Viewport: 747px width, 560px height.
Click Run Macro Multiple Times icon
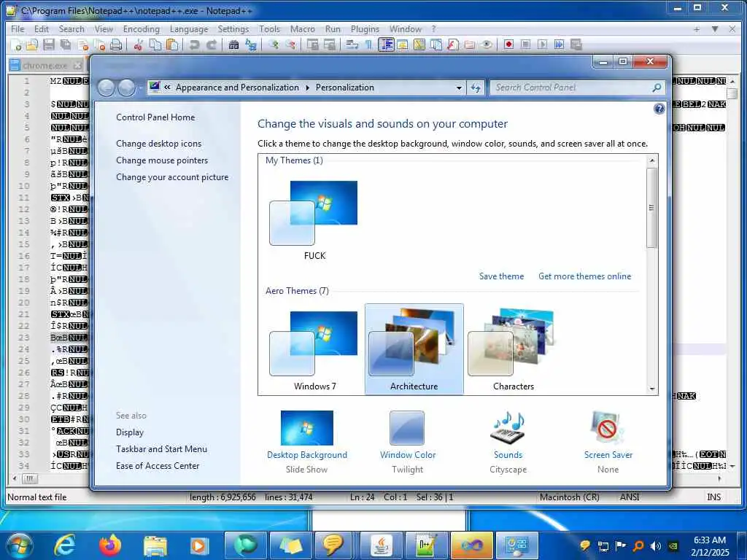tap(560, 44)
